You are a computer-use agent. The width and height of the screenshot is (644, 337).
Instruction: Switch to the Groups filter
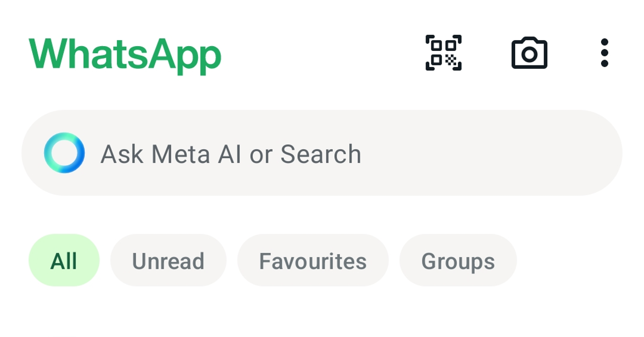pyautogui.click(x=458, y=260)
